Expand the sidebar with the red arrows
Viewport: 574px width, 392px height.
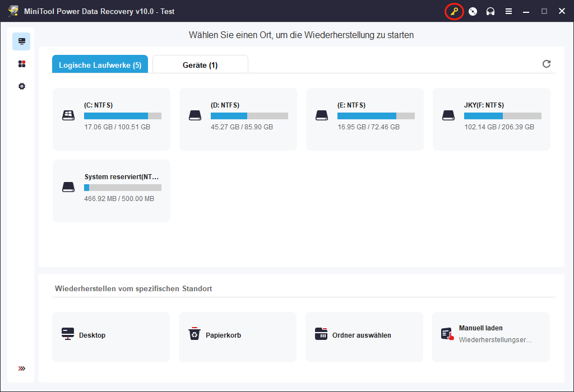coord(22,368)
